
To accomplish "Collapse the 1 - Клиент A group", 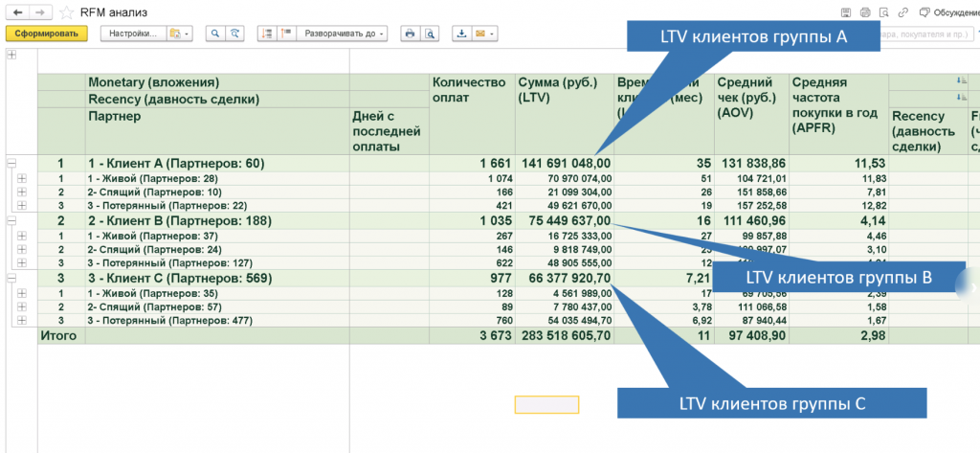I will [x=11, y=164].
